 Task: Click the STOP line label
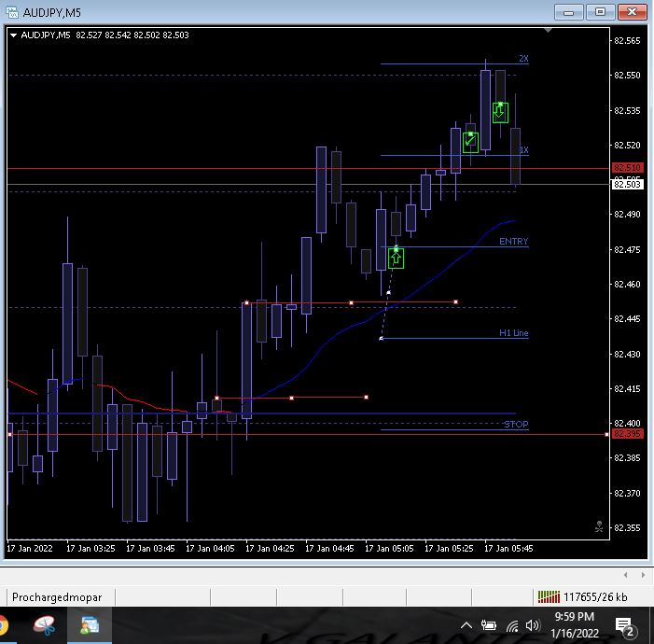click(516, 425)
